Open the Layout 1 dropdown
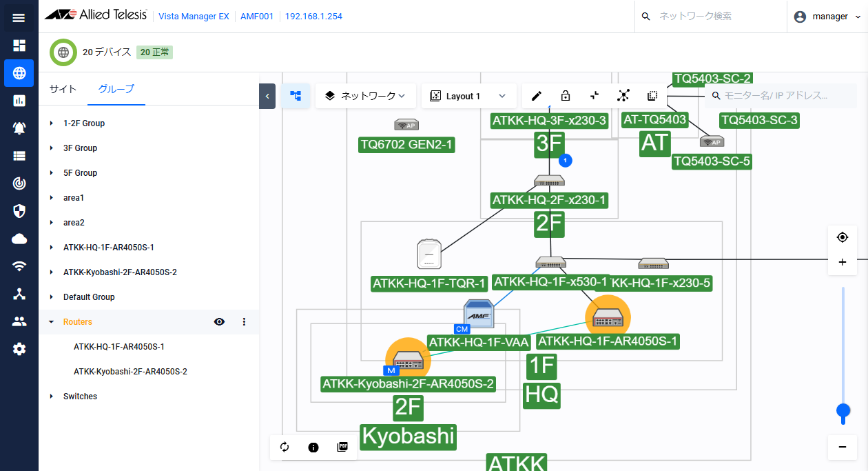 tap(468, 96)
